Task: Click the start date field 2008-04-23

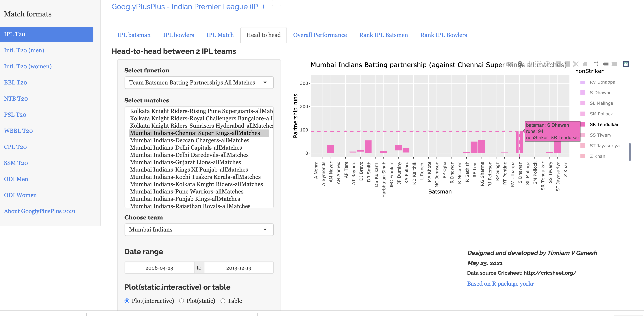Action: pos(159,268)
